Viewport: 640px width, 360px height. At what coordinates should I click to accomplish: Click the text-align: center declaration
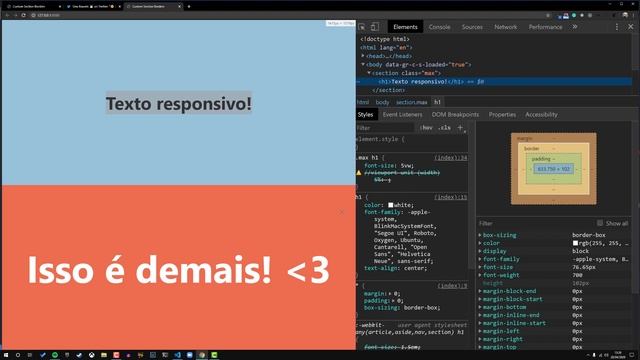coord(395,268)
